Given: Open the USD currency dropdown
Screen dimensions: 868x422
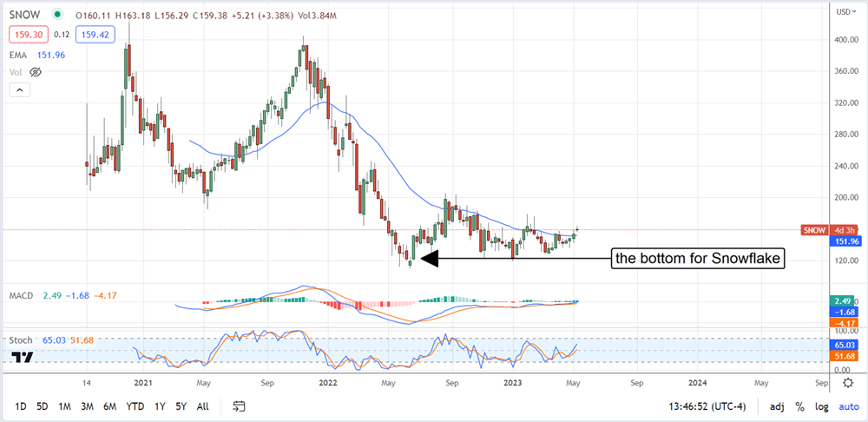Looking at the screenshot, I should (842, 11).
